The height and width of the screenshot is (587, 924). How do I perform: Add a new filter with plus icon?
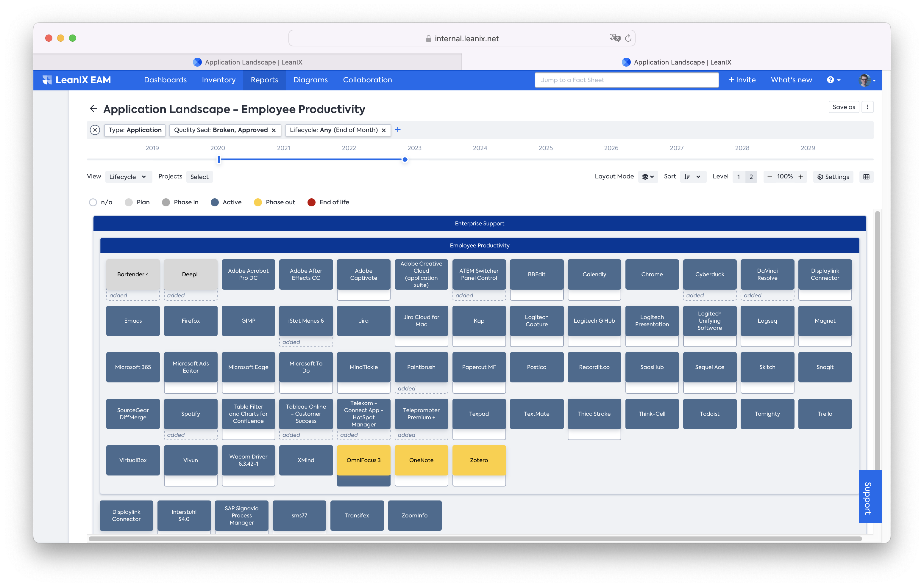point(398,130)
